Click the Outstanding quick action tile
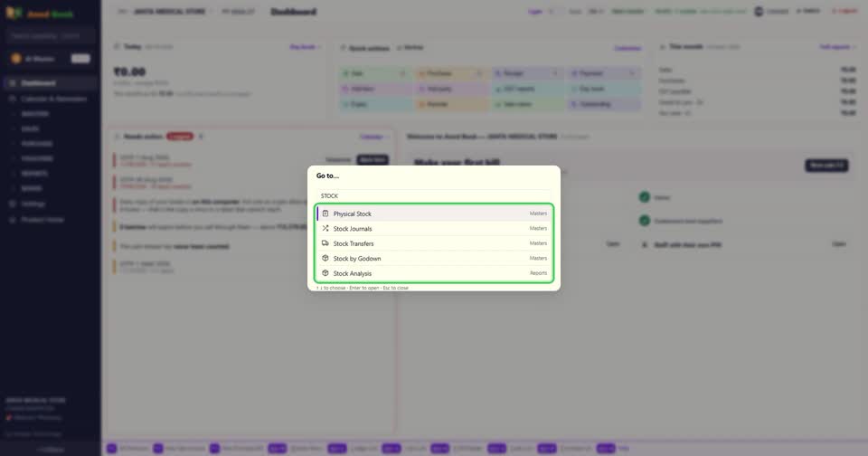Viewport: 868px width, 456px height. click(x=604, y=104)
